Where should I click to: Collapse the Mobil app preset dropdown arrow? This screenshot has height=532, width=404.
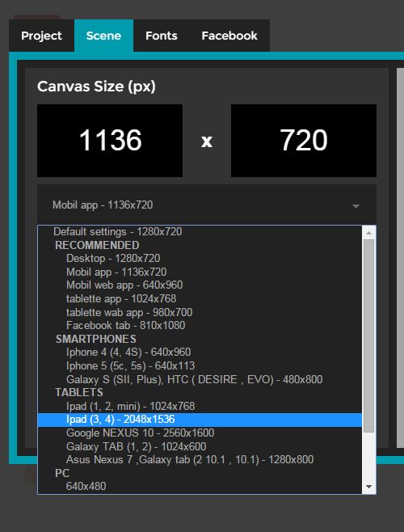[356, 206]
